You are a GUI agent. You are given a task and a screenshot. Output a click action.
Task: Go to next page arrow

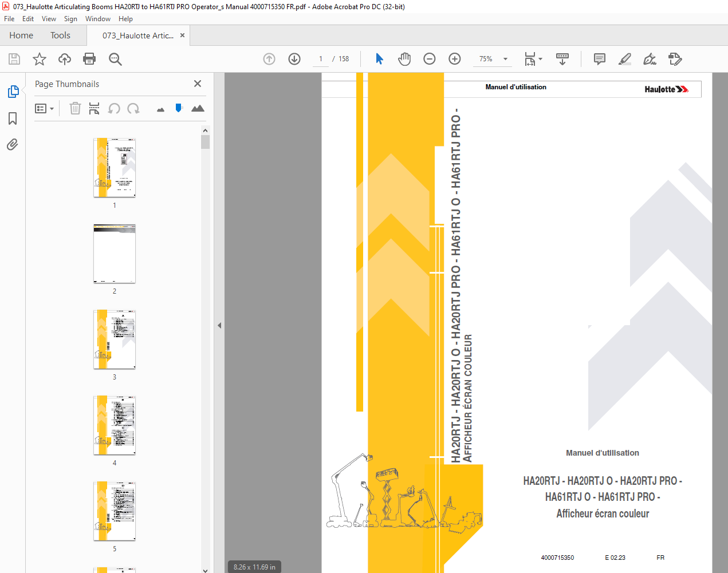pyautogui.click(x=294, y=59)
